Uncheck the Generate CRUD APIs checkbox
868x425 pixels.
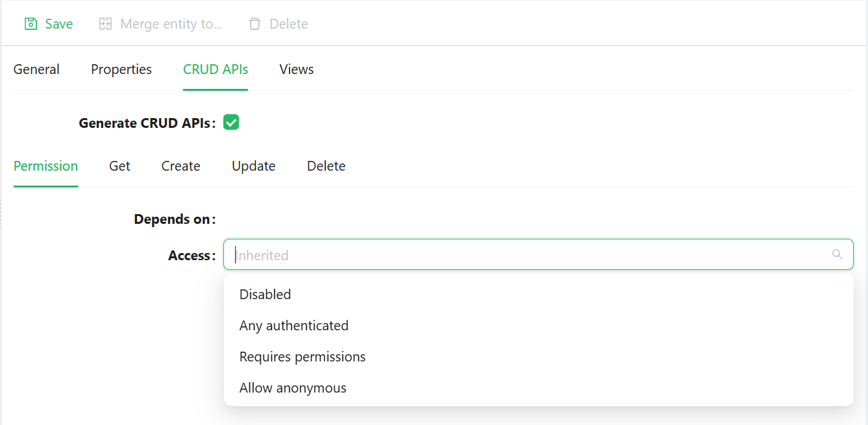click(x=231, y=122)
